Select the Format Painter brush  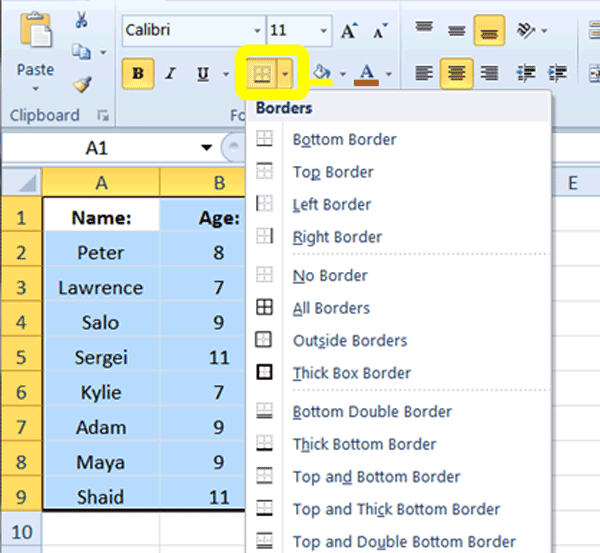(82, 84)
